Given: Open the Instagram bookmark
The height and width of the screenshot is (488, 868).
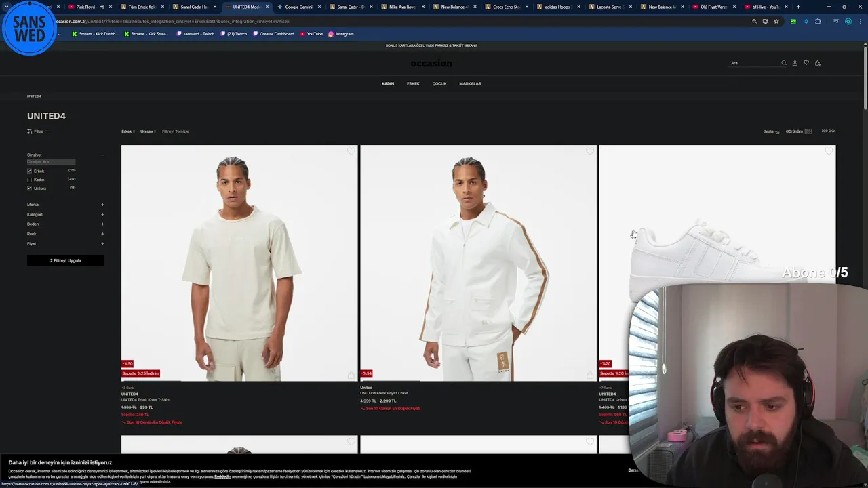Looking at the screenshot, I should click(x=340, y=34).
